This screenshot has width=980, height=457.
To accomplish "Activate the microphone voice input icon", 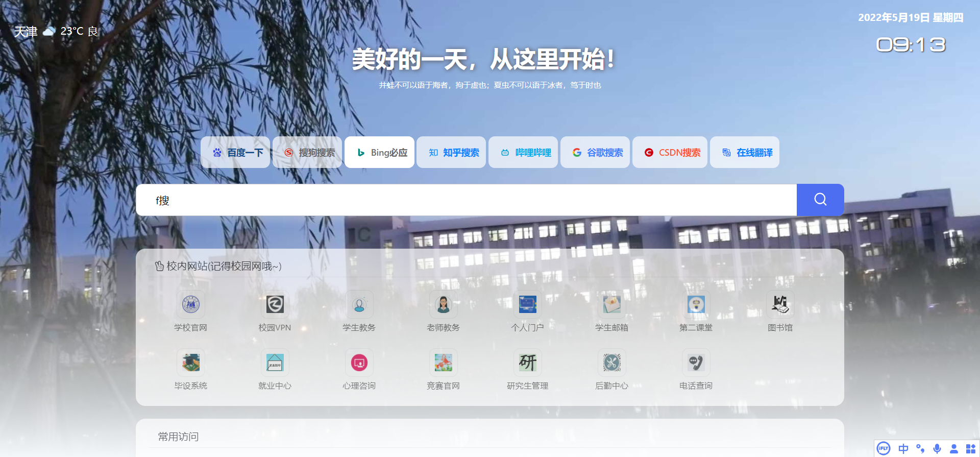I will click(x=937, y=449).
